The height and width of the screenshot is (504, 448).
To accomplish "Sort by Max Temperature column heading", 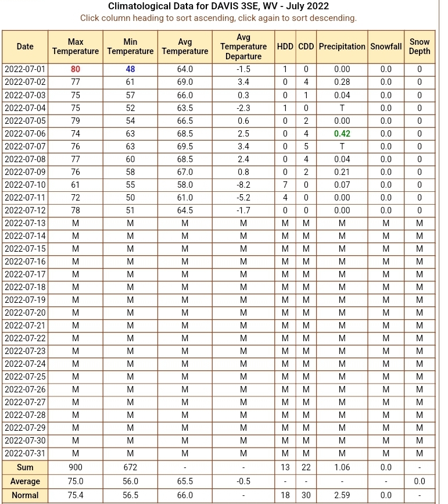I will (76, 47).
